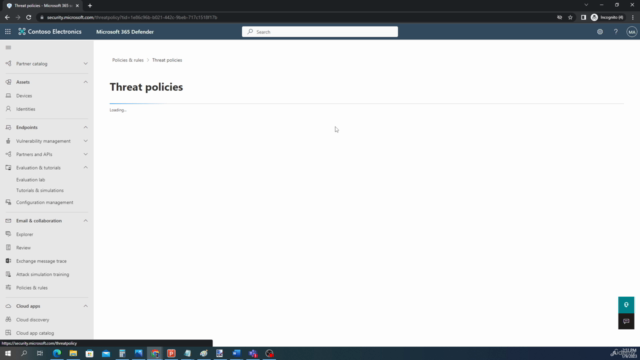
Task: Expand Partner catalog chevron
Action: coord(85,64)
